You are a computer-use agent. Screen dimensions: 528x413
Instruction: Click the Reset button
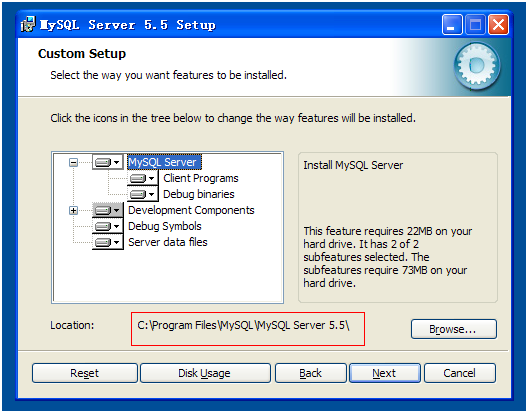(85, 373)
